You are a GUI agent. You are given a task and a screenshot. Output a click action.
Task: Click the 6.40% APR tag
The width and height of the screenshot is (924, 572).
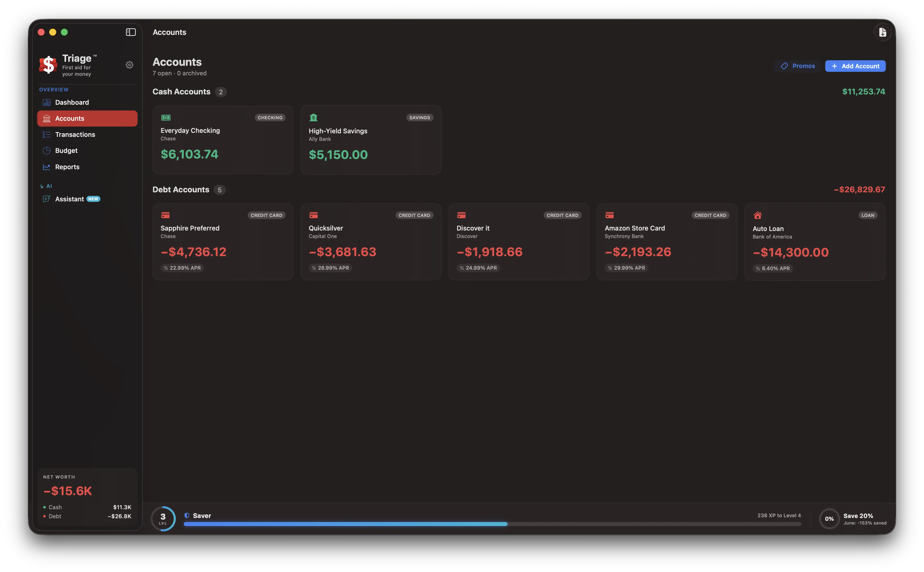773,268
